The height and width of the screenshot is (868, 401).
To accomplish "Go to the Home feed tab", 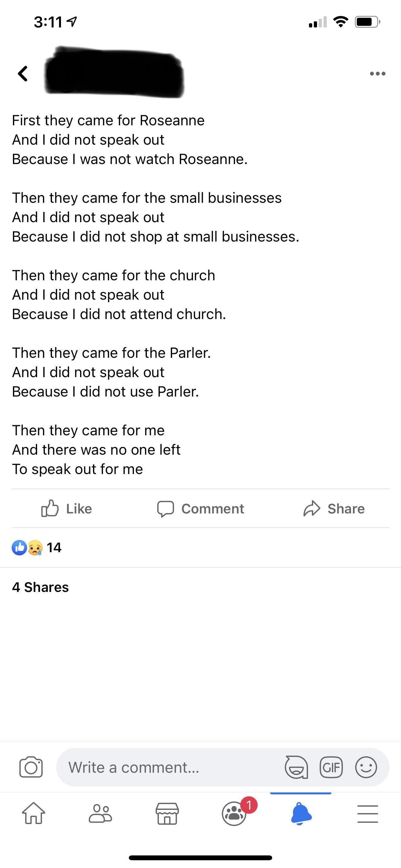I will 33,813.
